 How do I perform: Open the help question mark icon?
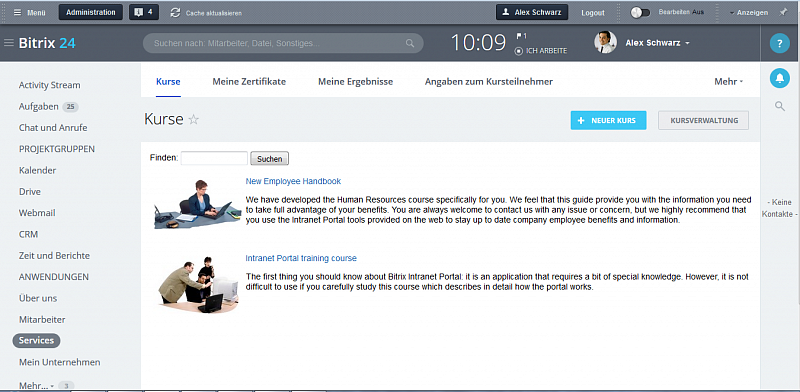coord(780,43)
